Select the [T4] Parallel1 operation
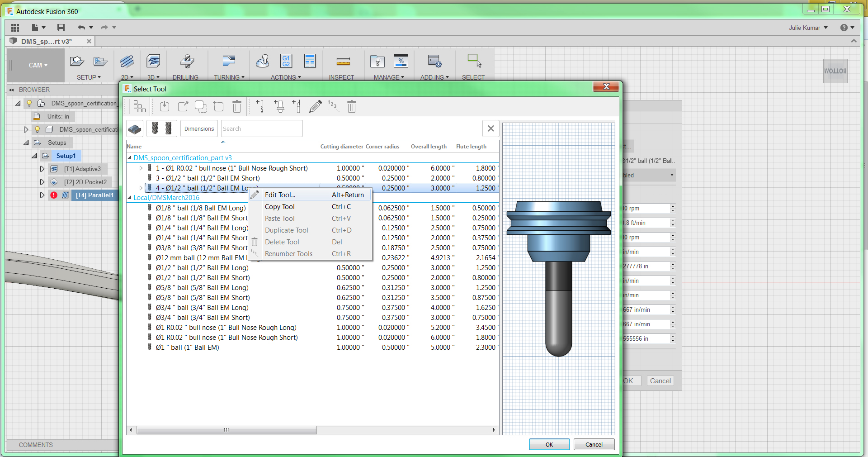868x457 pixels. (95, 195)
